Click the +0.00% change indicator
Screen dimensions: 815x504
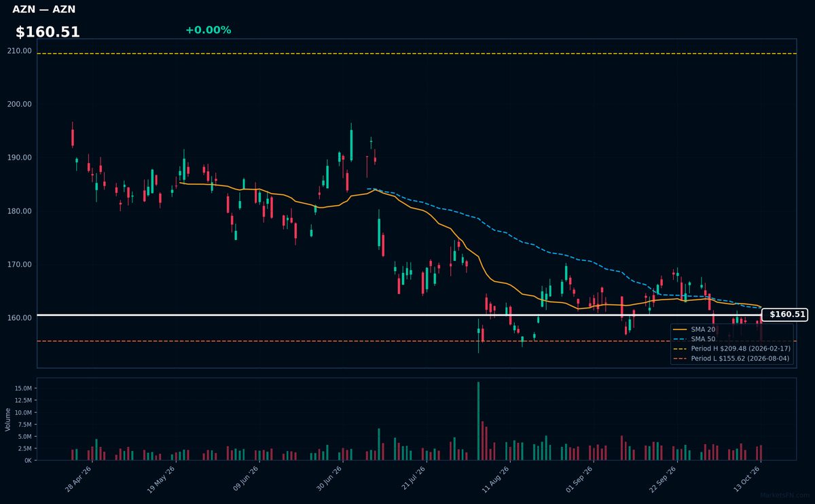pyautogui.click(x=208, y=30)
